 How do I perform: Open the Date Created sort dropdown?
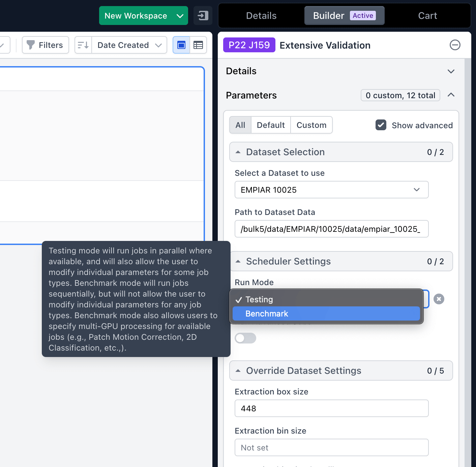(x=129, y=45)
